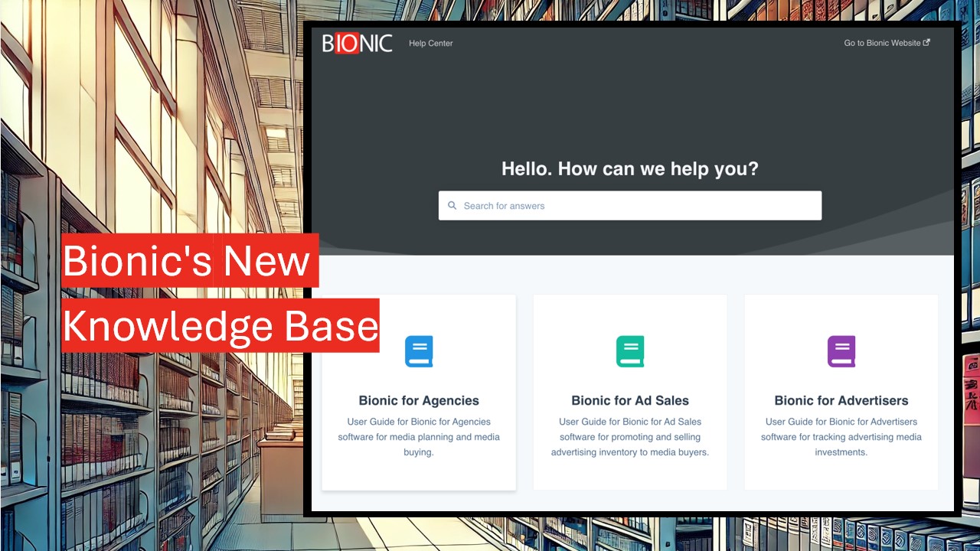
Task: Click the Ad Sales user guide description text
Action: click(630, 437)
